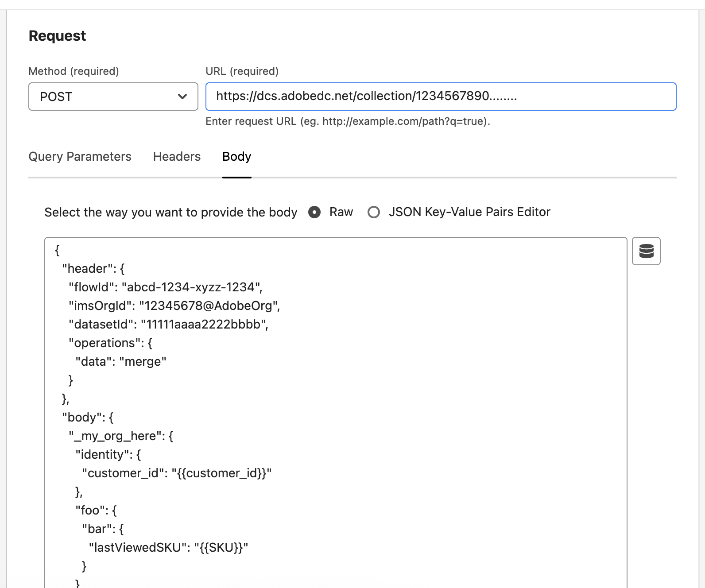Open the Method POST dropdown
This screenshot has width=705, height=588.
point(113,97)
